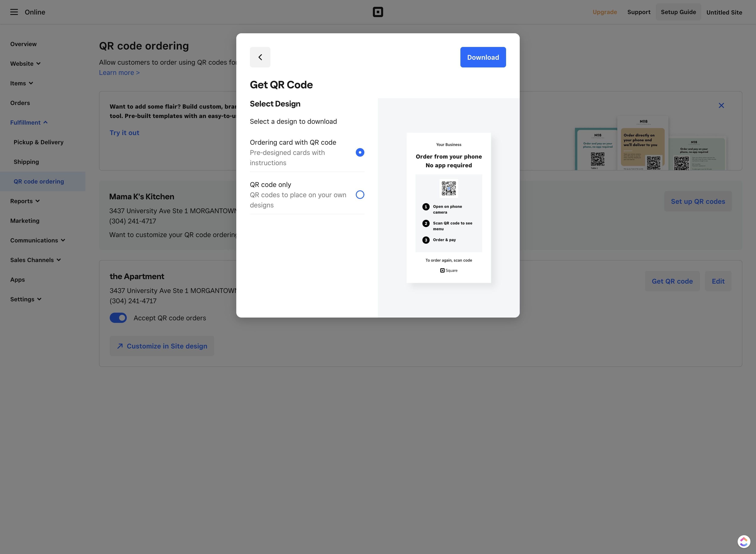The width and height of the screenshot is (756, 554).
Task: Open the Setup Guide in header
Action: 678,12
